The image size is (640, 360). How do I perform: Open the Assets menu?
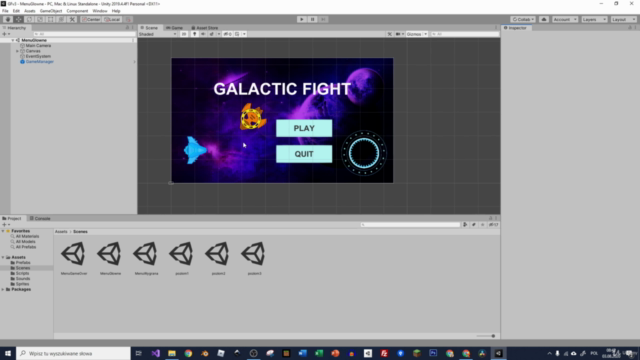pos(30,11)
